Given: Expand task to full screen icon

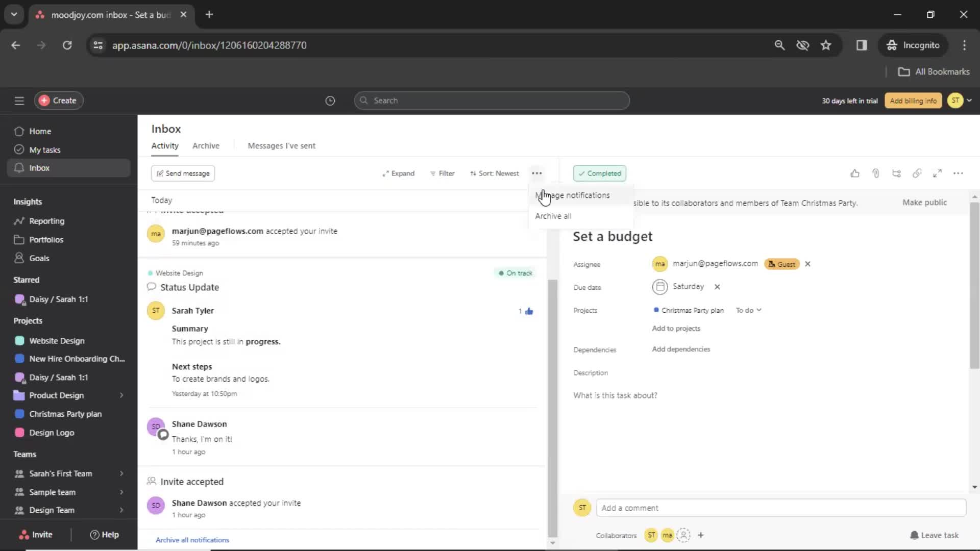Looking at the screenshot, I should coord(938,173).
